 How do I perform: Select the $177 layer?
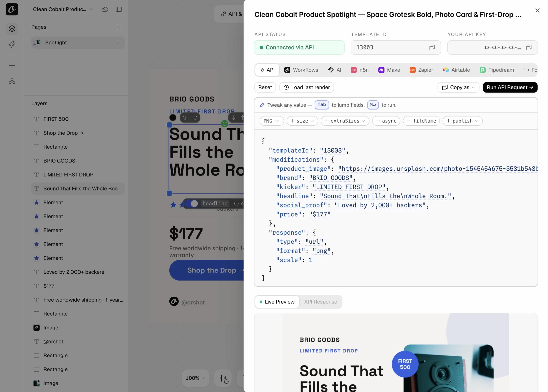[x=78, y=286]
